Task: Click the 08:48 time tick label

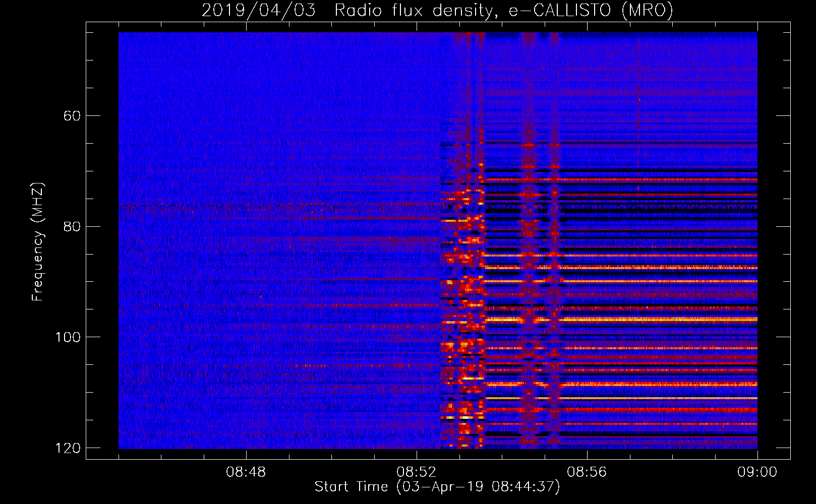Action: pos(246,472)
